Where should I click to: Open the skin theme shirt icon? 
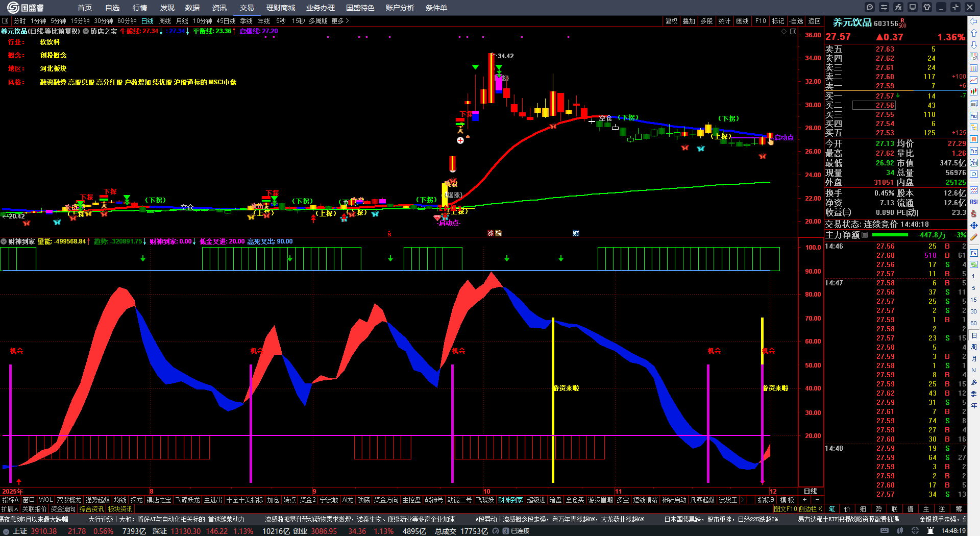pos(927,7)
